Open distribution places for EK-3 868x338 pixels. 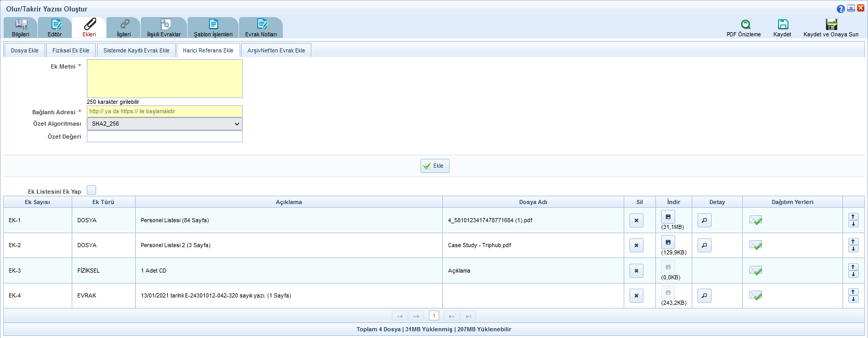[x=756, y=271]
